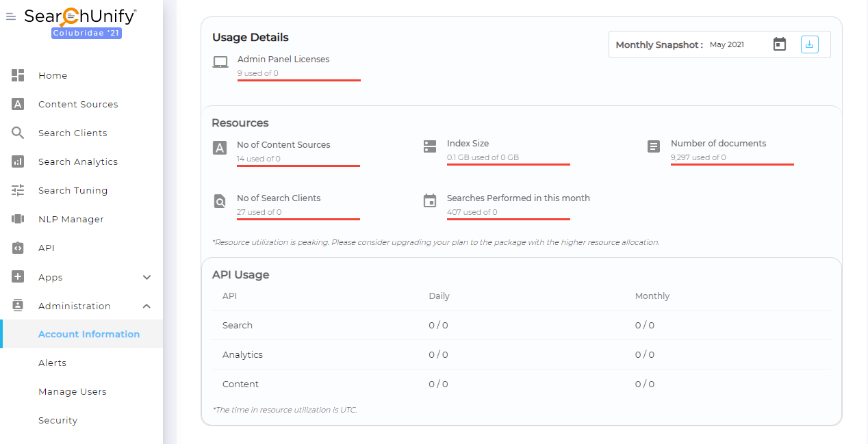Click the NLP Manager sidebar icon
Viewport: 868px width, 444px height.
point(18,219)
